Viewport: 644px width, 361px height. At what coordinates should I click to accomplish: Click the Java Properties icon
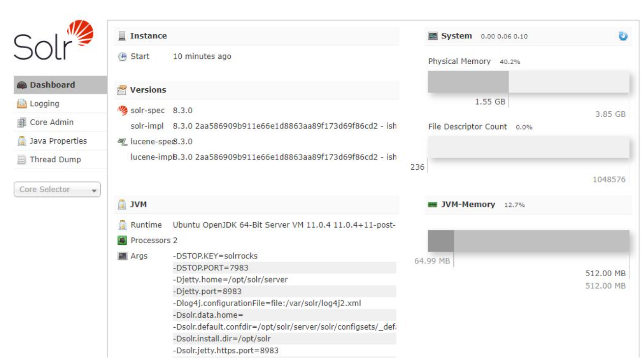point(22,141)
